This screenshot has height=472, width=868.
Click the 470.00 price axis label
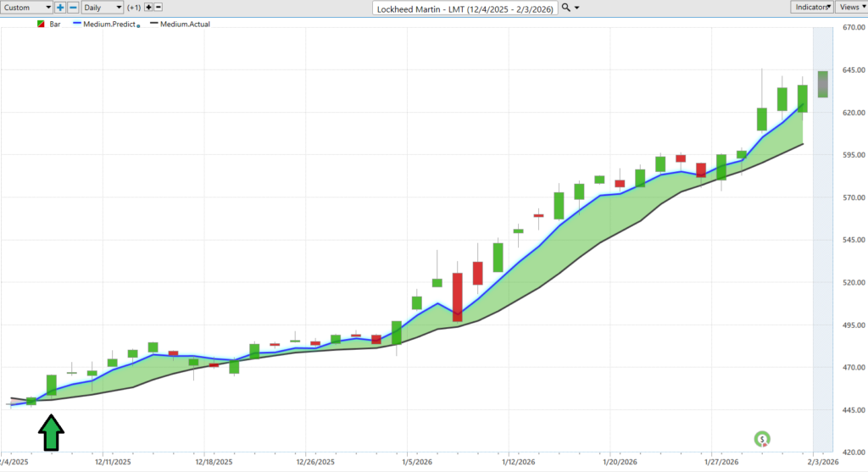coord(853,368)
